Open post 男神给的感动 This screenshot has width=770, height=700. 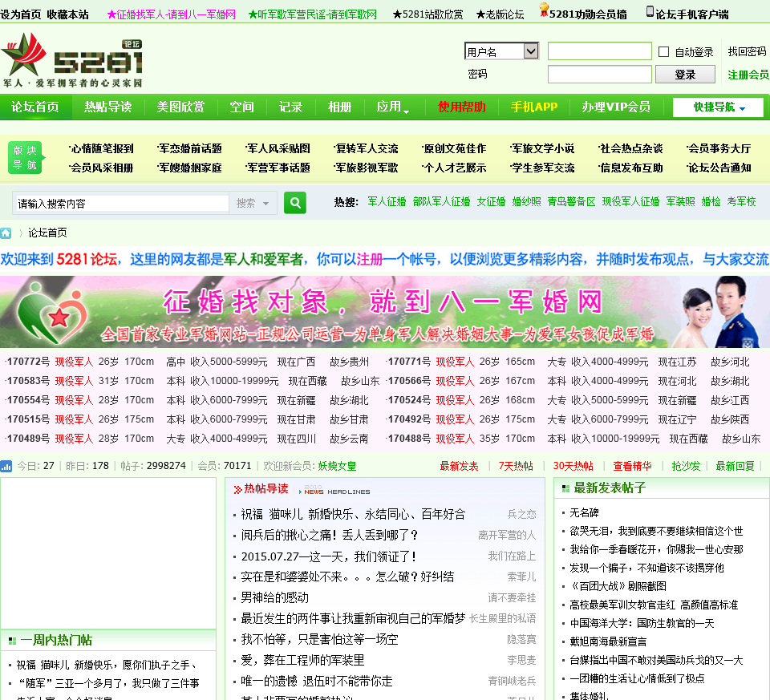(x=274, y=597)
